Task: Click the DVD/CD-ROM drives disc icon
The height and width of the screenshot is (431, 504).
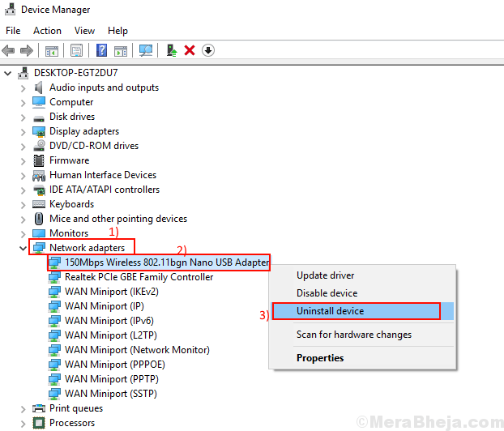Action: coord(39,145)
